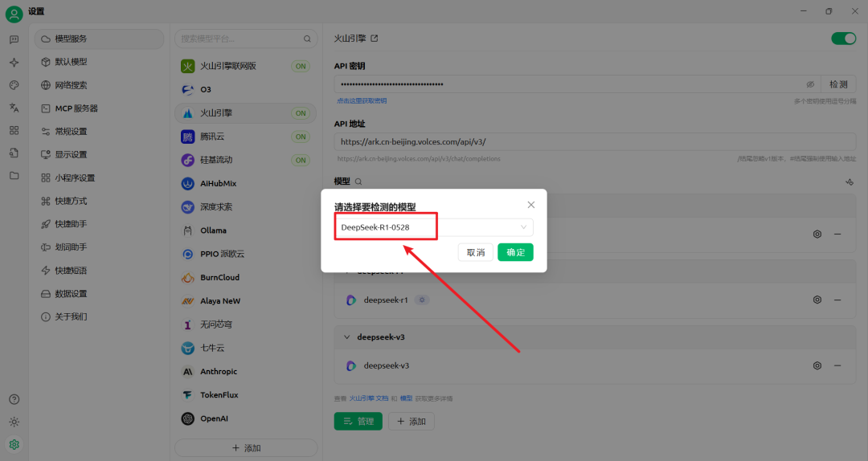Image resolution: width=868 pixels, height=461 pixels.
Task: Open the user avatar profile
Action: click(x=14, y=14)
